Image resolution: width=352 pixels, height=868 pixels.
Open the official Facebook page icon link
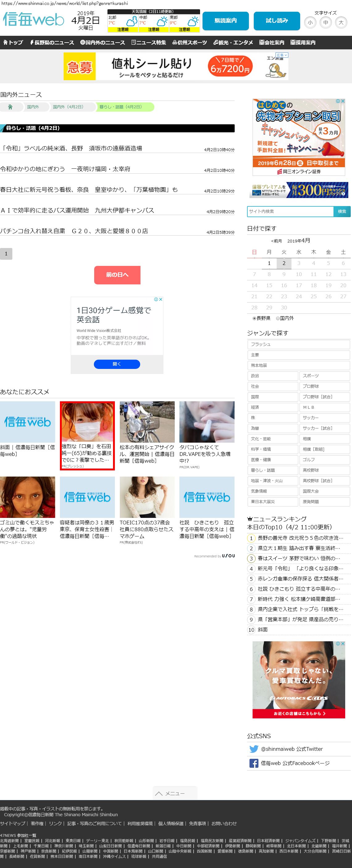(254, 763)
